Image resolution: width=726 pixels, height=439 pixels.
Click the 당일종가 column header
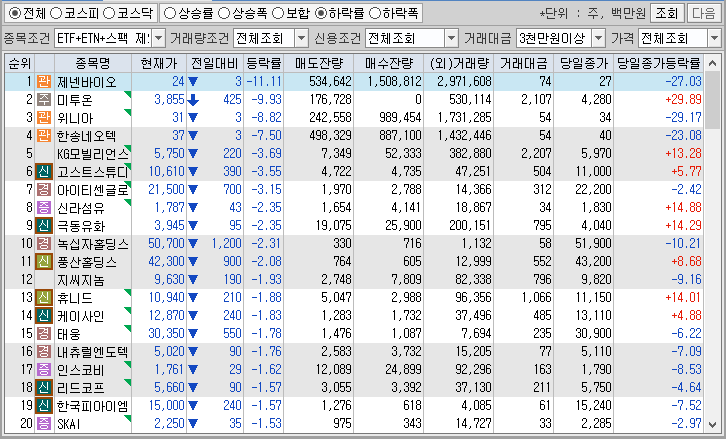pyautogui.click(x=583, y=63)
